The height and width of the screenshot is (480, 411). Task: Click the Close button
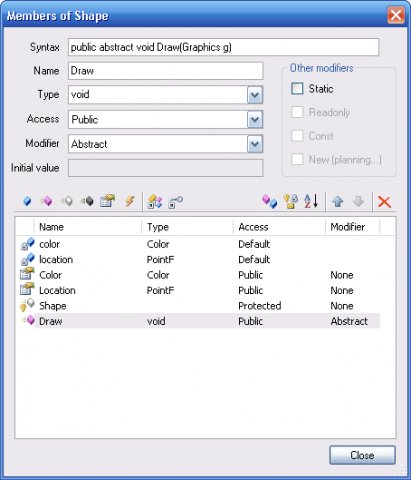click(362, 455)
